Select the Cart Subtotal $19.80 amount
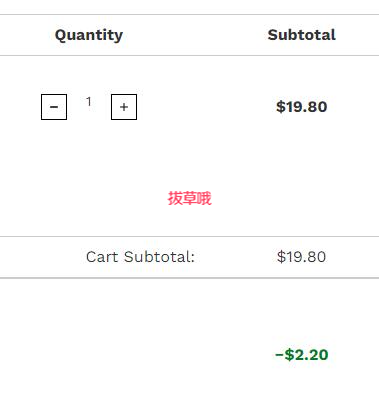This screenshot has height=396, width=379. [301, 257]
